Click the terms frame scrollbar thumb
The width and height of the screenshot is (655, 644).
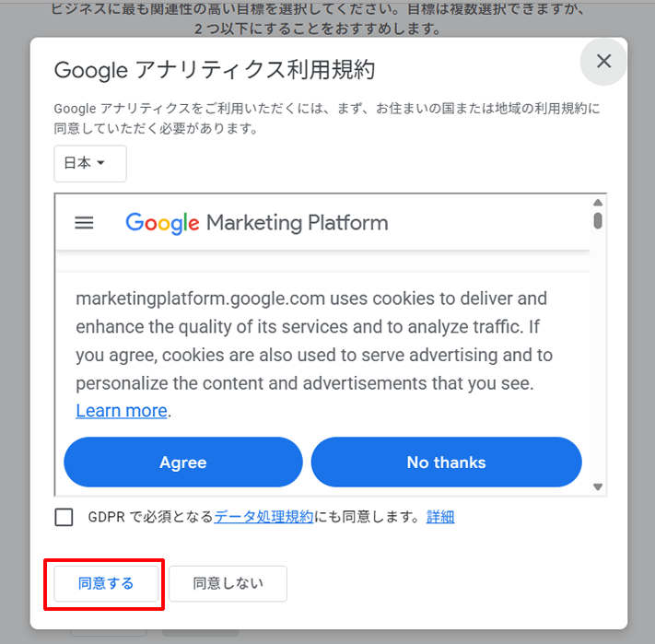pos(598,220)
